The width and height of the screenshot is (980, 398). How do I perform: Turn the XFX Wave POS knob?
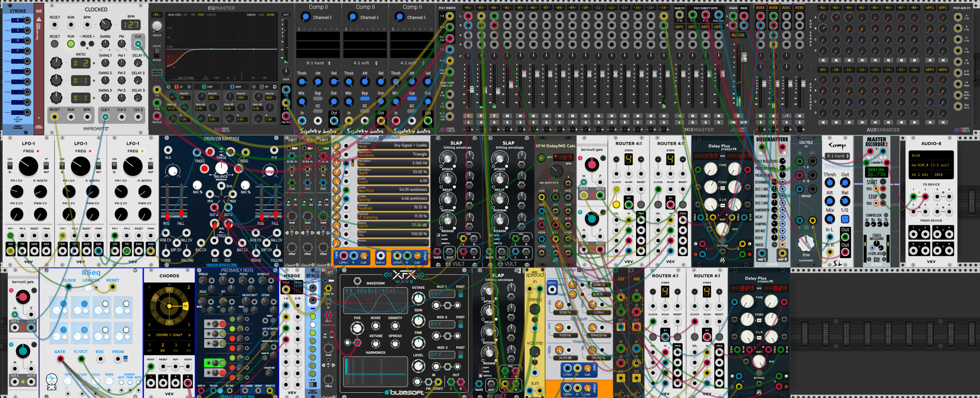pos(357,328)
